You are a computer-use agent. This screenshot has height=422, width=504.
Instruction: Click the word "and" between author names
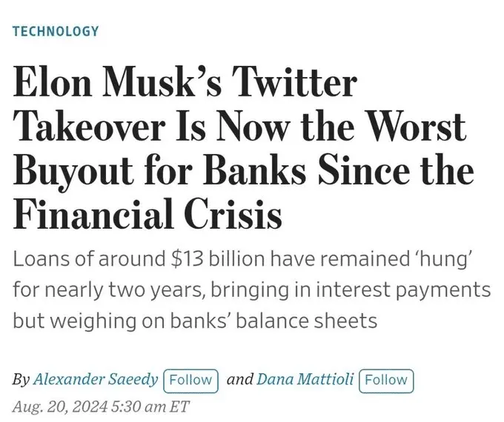(239, 380)
